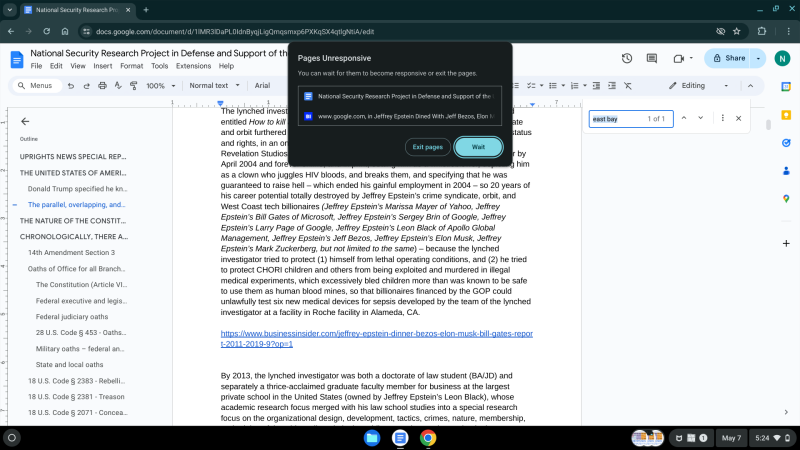This screenshot has width=800, height=450.
Task: Open the Insert menu
Action: coord(103,66)
